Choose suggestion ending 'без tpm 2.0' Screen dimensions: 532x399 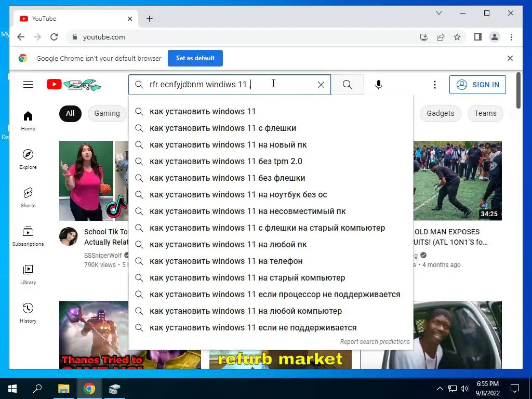coord(271,162)
